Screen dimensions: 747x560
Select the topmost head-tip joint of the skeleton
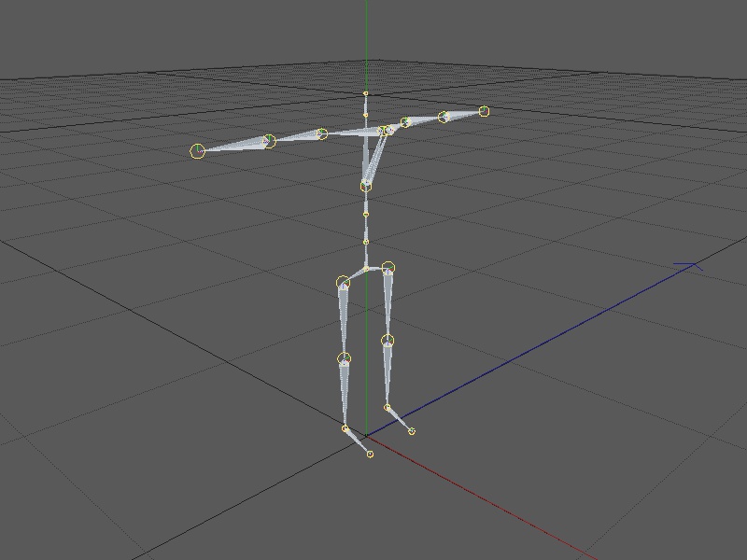(x=366, y=94)
